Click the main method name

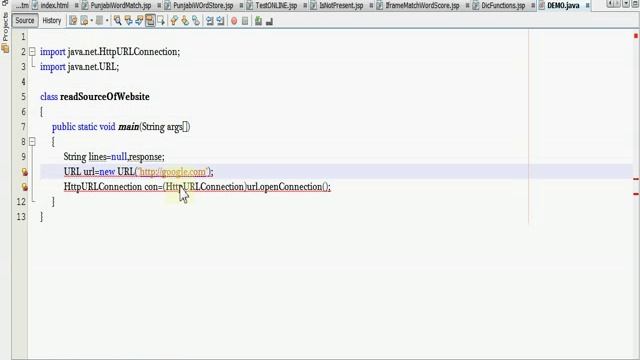tap(128, 127)
